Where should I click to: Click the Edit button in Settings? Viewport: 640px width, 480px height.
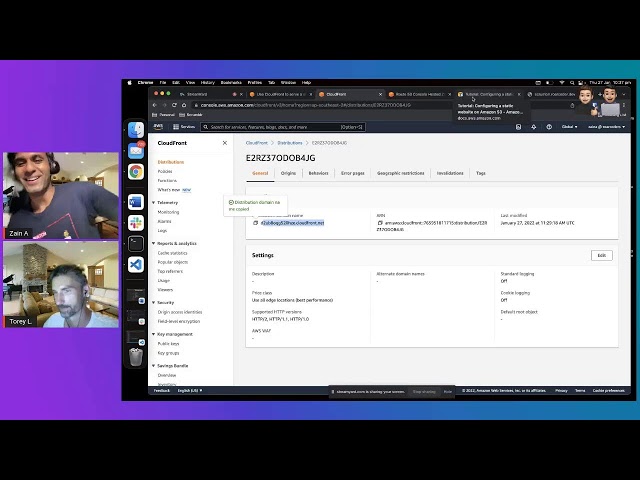pyautogui.click(x=602, y=256)
